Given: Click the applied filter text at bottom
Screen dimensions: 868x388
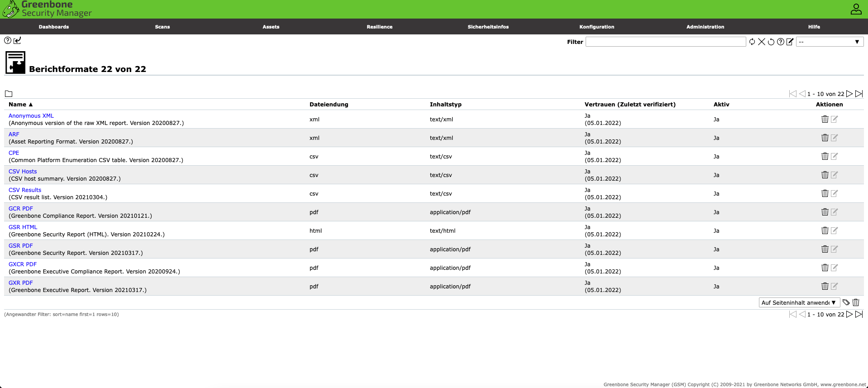Looking at the screenshot, I should coord(62,314).
